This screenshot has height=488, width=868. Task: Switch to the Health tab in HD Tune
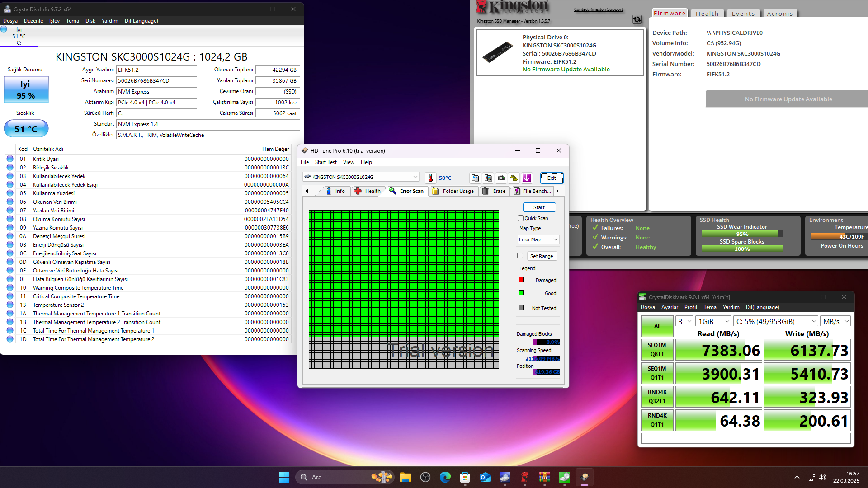tap(368, 191)
